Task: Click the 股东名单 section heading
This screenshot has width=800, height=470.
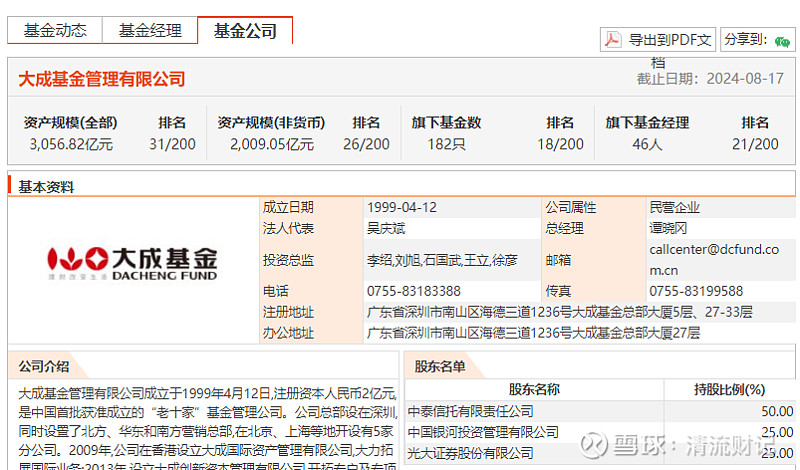Action: [440, 366]
